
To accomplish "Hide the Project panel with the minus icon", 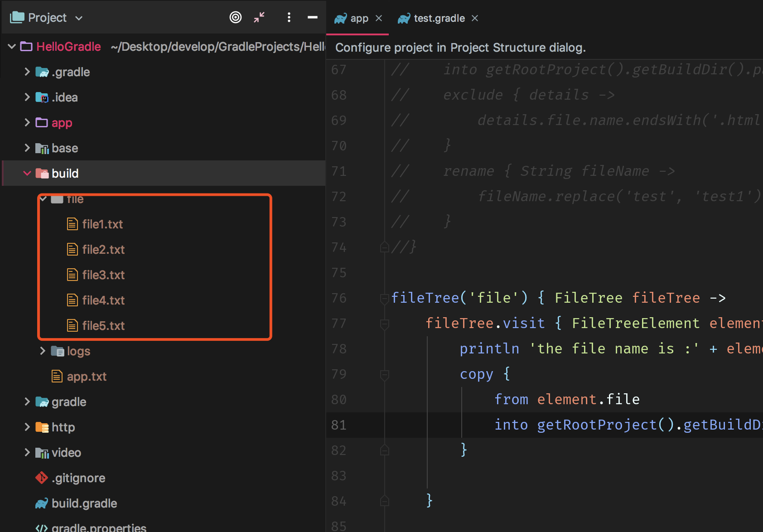I will click(x=313, y=18).
